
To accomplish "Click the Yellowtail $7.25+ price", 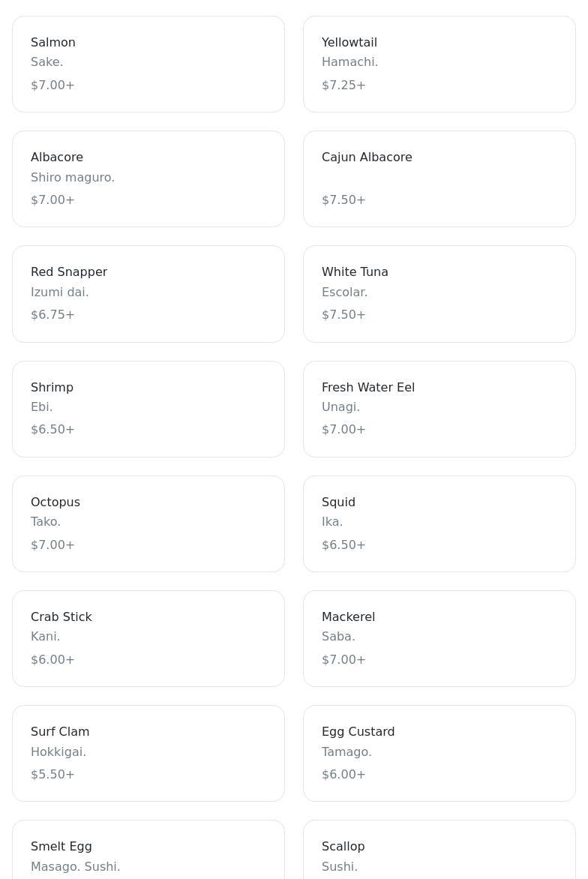I will (x=343, y=85).
